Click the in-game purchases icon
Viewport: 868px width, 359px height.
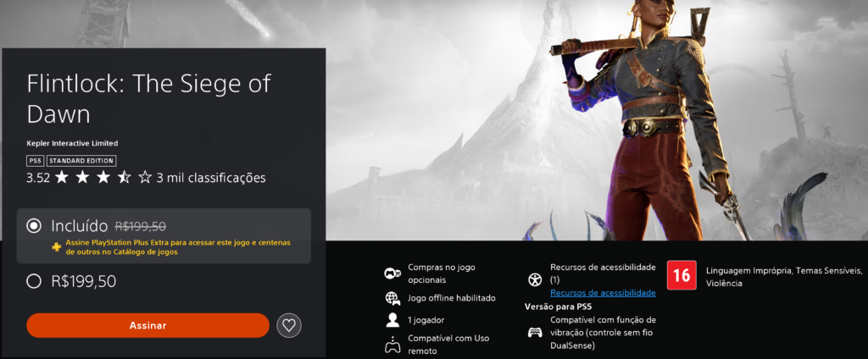pos(392,273)
